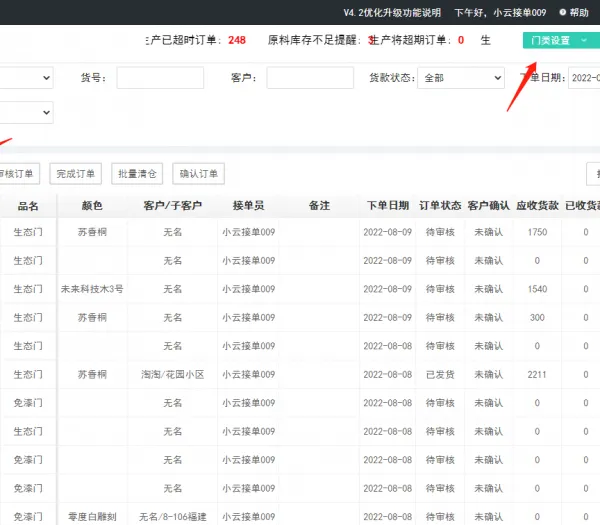Open the 门类设置 dropdown button
Viewport: 600px width, 525px height.
pos(561,40)
